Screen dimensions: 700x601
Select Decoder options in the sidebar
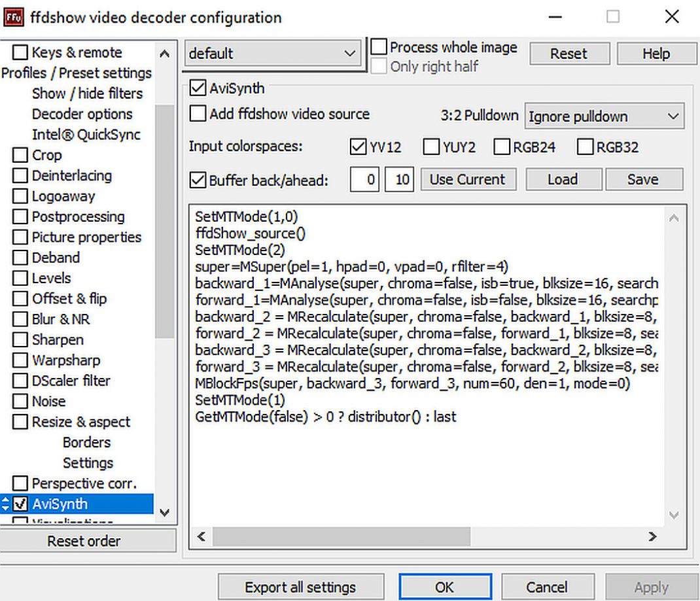(x=82, y=114)
